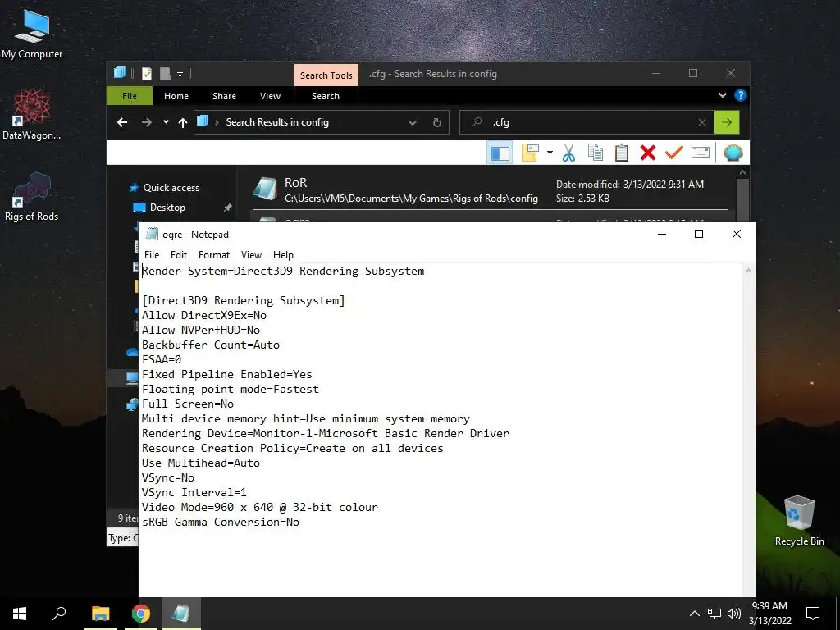Open taskbar Search magnifier
The image size is (840, 630).
[59, 614]
